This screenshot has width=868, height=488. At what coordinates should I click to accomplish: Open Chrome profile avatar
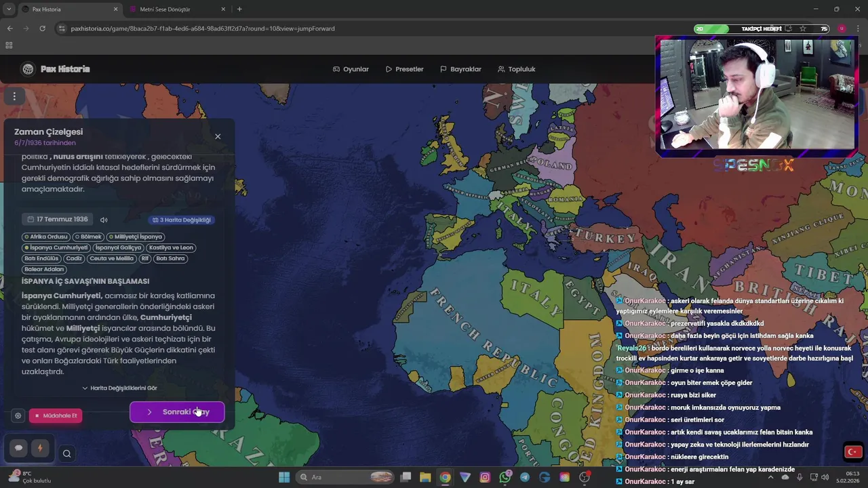842,28
